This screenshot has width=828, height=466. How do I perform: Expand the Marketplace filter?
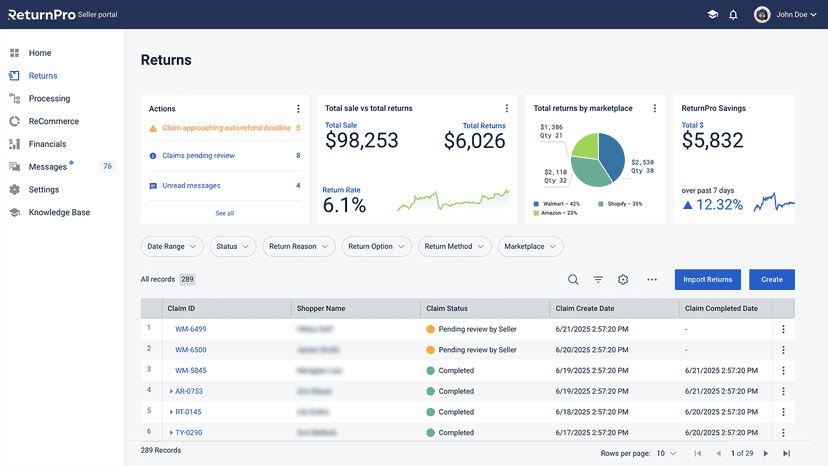click(x=530, y=246)
